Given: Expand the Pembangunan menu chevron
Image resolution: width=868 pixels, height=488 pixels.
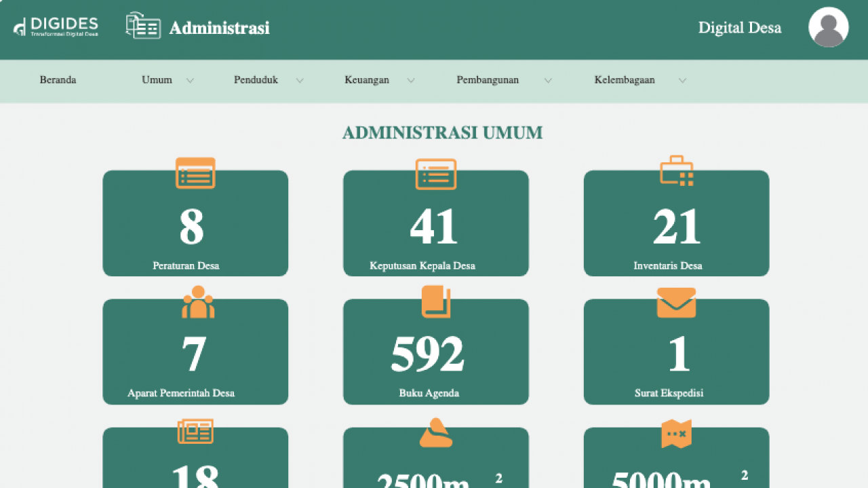Looking at the screenshot, I should point(548,80).
